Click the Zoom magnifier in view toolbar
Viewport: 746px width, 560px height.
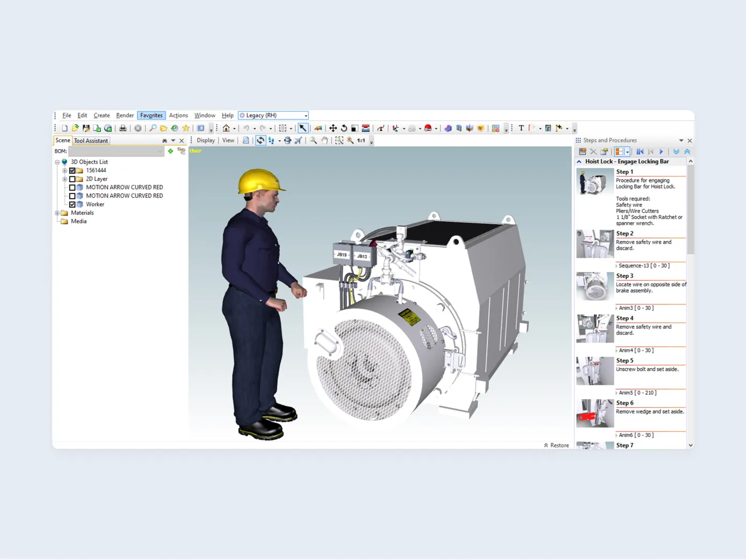(314, 140)
